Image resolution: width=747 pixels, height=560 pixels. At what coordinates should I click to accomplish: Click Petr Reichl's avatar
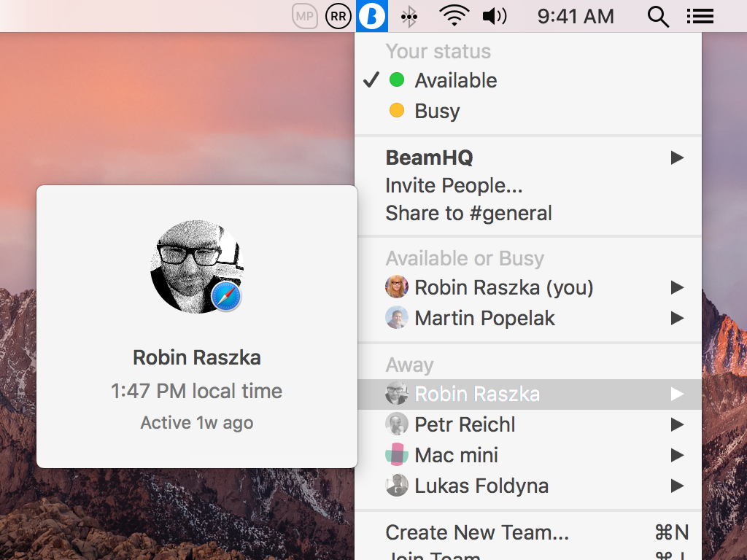[x=396, y=424]
